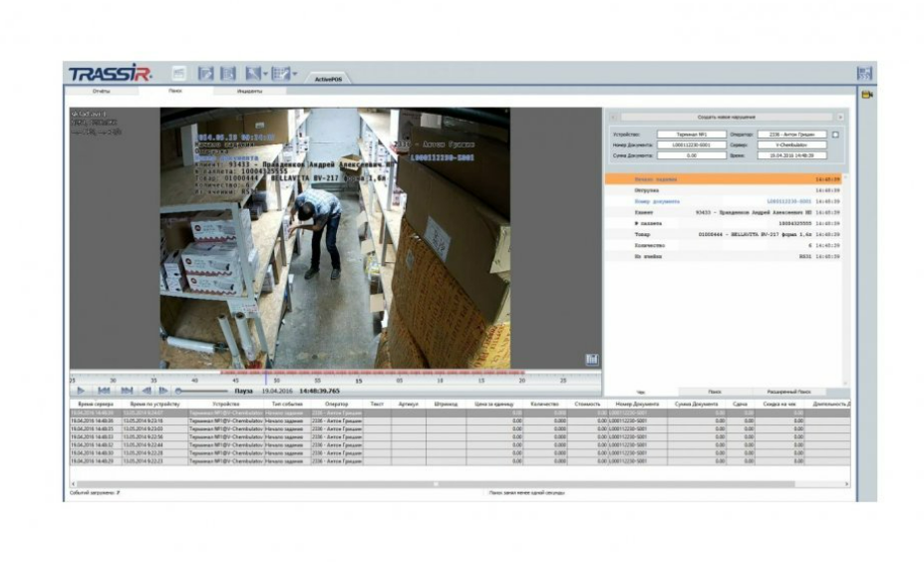Image resolution: width=924 pixels, height=562 pixels.
Task: Select table row with device time 9:22:56
Action: point(460,437)
